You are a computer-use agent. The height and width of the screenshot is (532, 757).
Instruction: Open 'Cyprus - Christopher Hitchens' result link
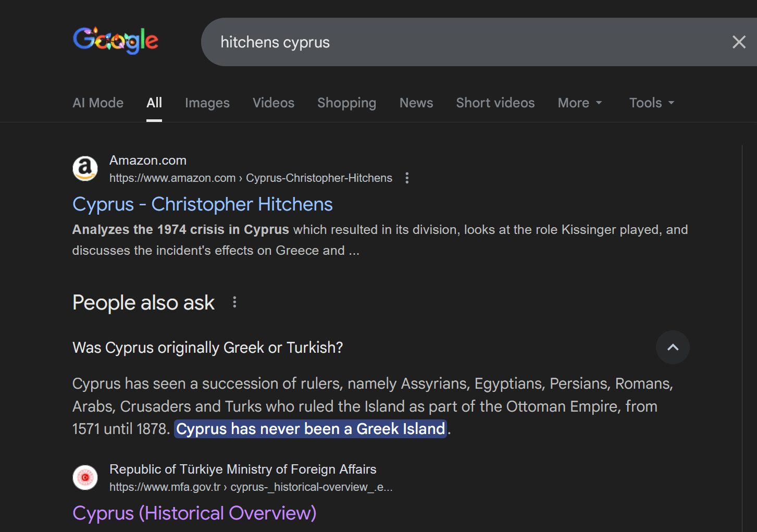click(202, 204)
